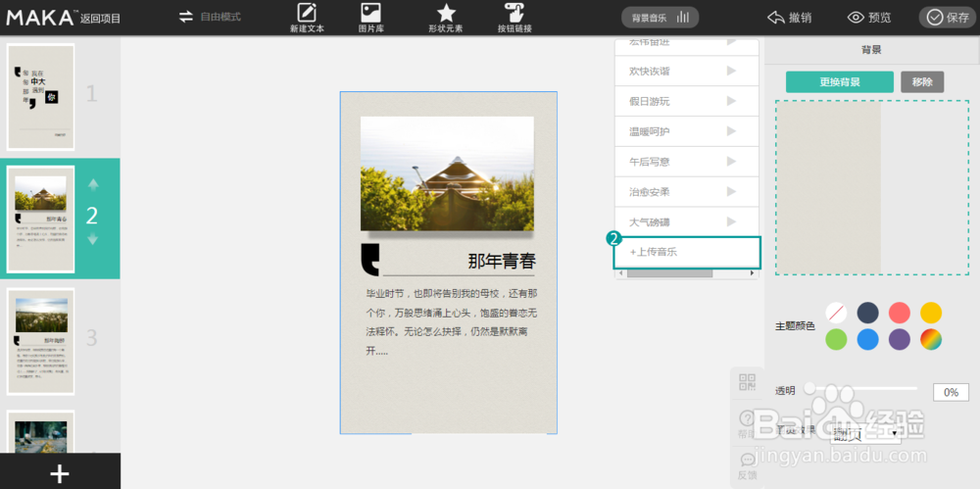Screen dimensions: 980x489
Task: Click the music list scrollbar left arrow
Action: 620,273
